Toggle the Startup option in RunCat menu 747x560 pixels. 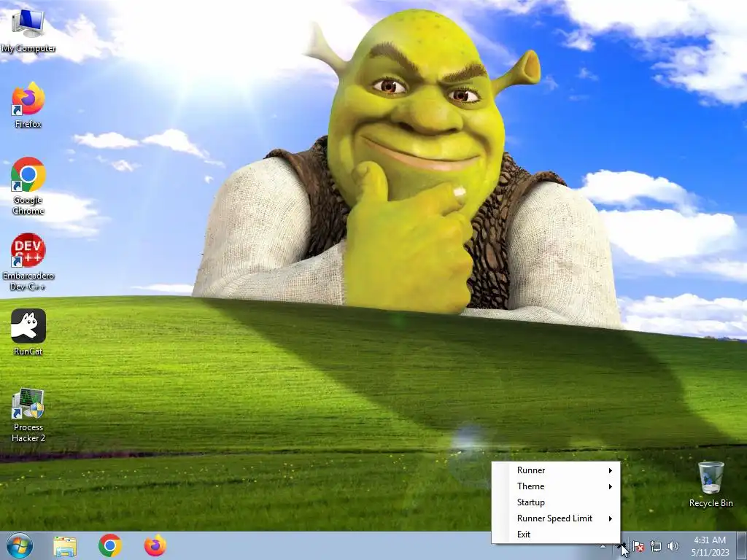[x=555, y=502]
